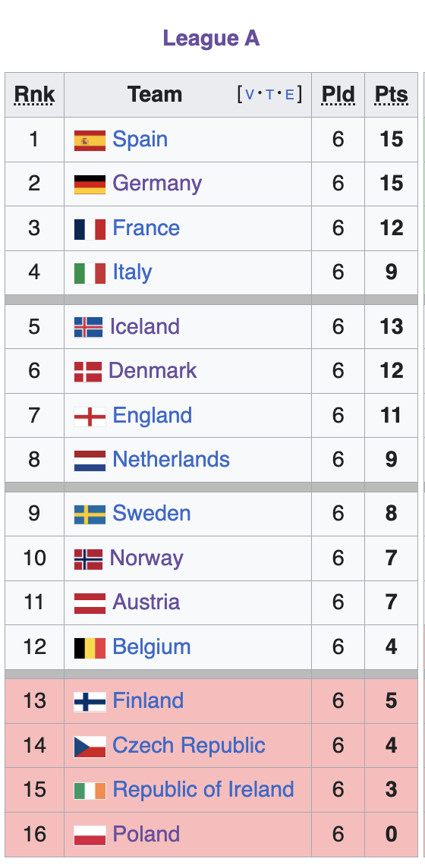Click the Republic of Ireland flag icon
The height and width of the screenshot is (868, 425).
click(90, 791)
